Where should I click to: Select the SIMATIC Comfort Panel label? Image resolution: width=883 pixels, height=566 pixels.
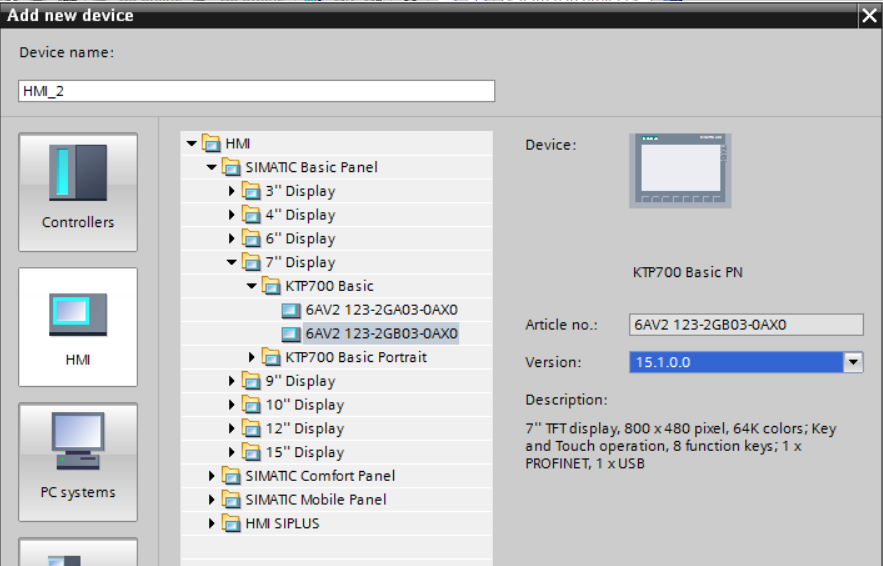(320, 476)
